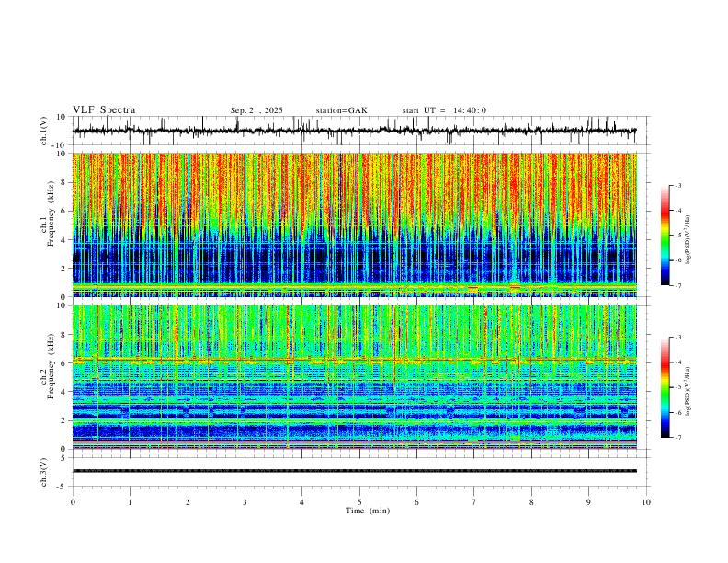Click the "4" kHz tick on ch.1 spectrogram
Screen dimensions: 728x563
point(63,240)
